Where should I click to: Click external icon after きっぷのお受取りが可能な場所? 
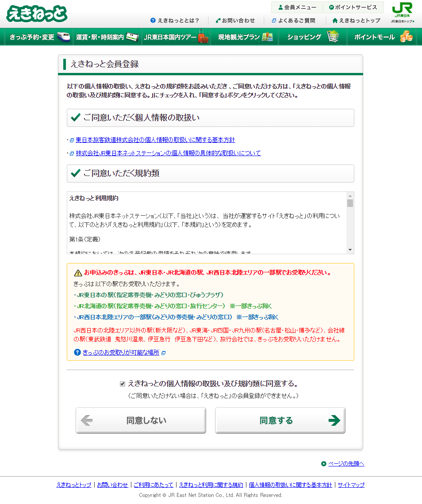tap(163, 353)
